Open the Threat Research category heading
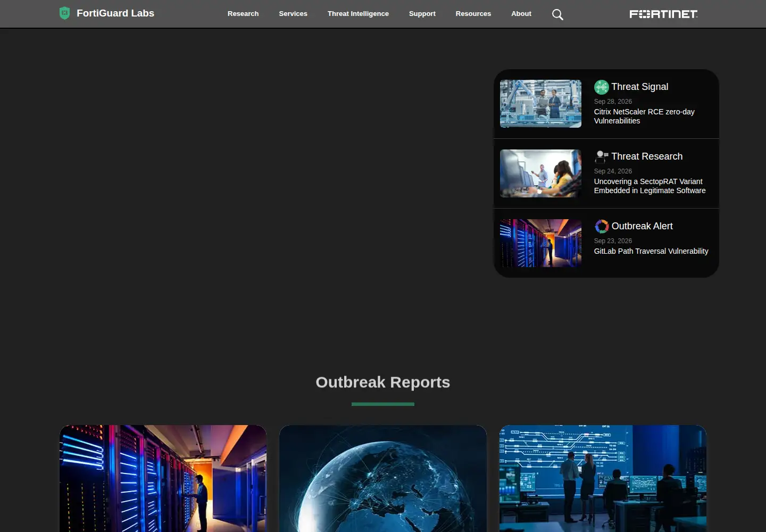The image size is (766, 532). (x=647, y=156)
